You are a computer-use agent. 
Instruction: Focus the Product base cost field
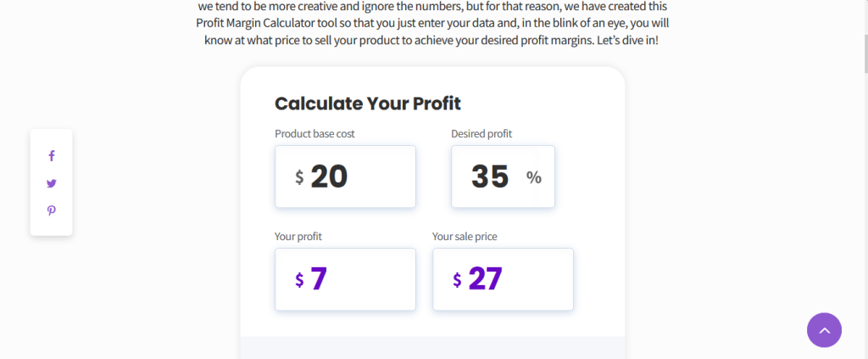[x=346, y=177]
